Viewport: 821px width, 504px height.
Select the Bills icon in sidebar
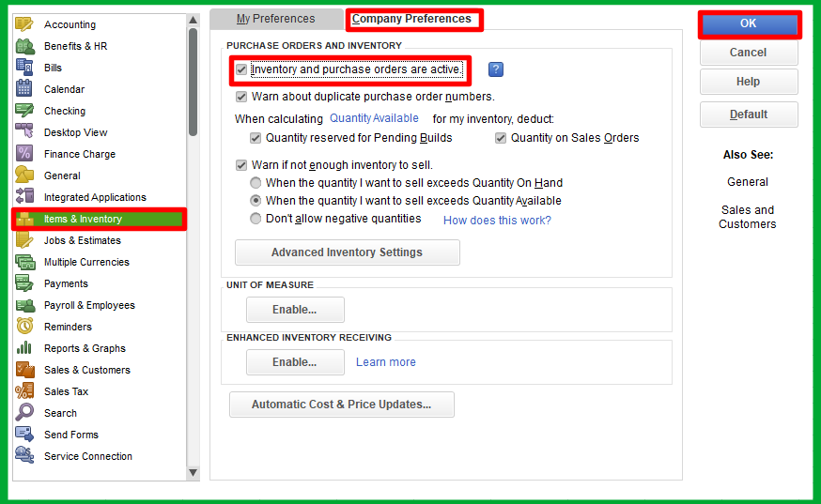24,68
